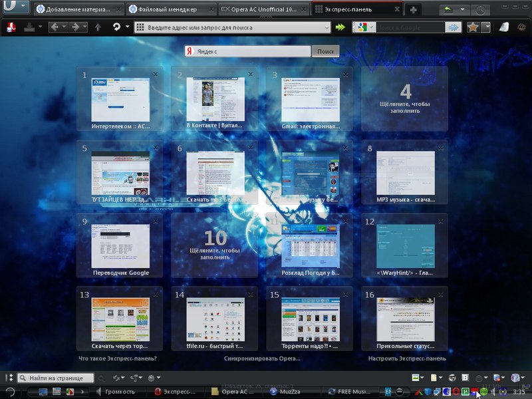The width and height of the screenshot is (532, 399).
Task: Switch to the Opera AC Unofficial tab
Action: pos(264,9)
